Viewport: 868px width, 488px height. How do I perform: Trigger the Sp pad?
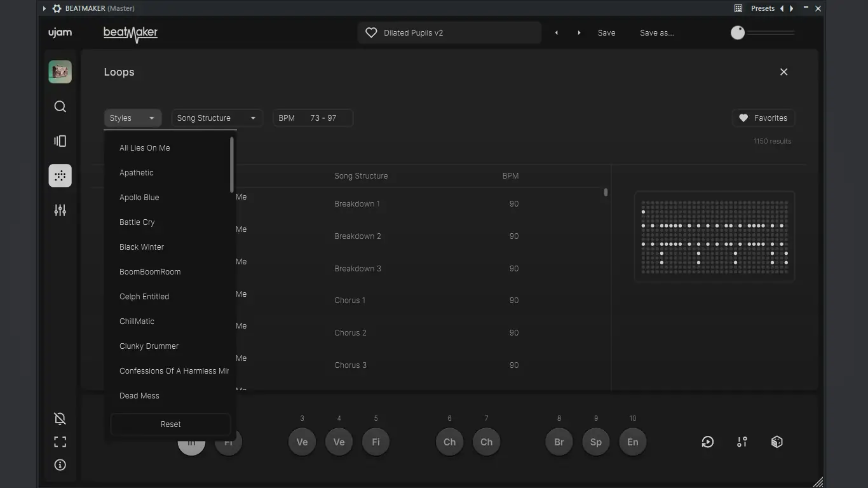596,442
